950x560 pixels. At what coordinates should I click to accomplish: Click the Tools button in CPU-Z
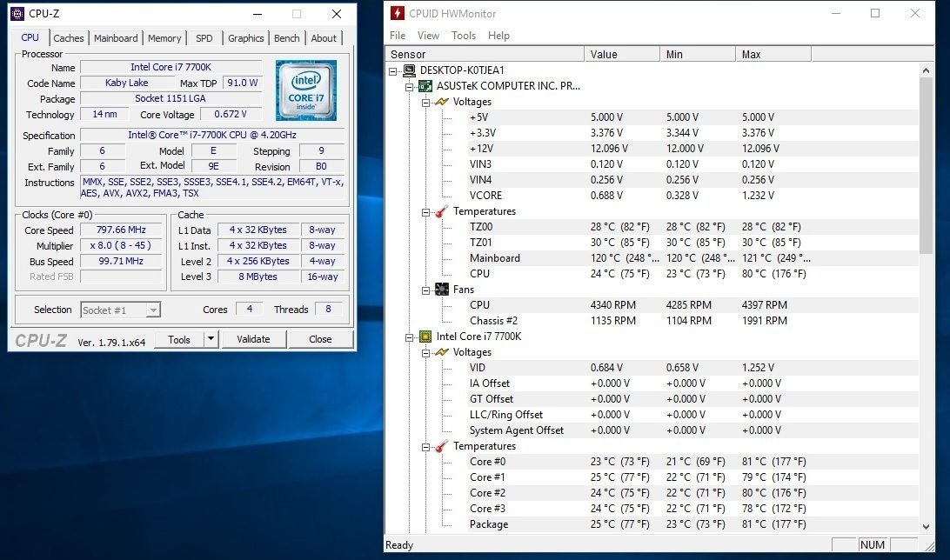178,339
